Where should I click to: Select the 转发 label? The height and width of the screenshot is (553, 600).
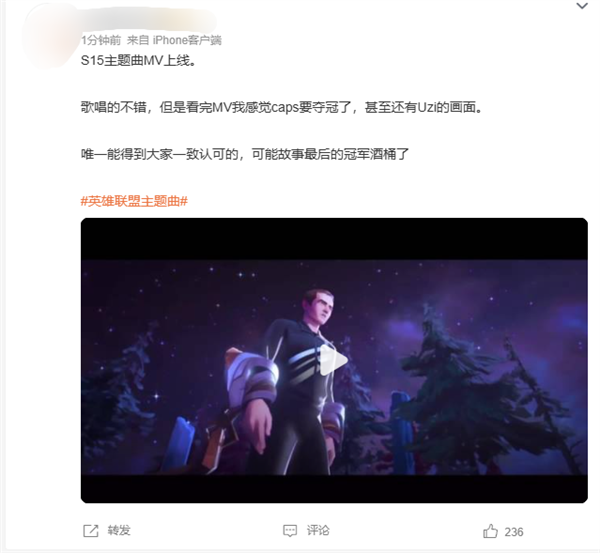[119, 530]
